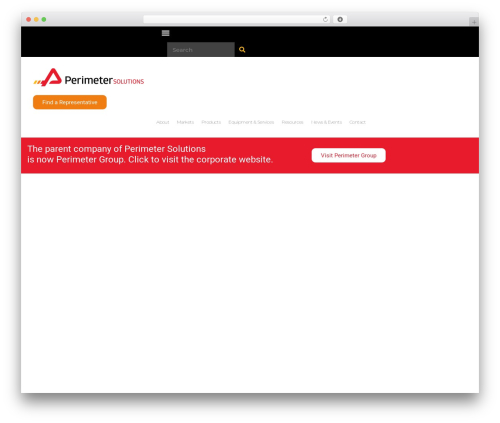Click Visit Perimeter Group button
This screenshot has height=423, width=500.
(349, 155)
